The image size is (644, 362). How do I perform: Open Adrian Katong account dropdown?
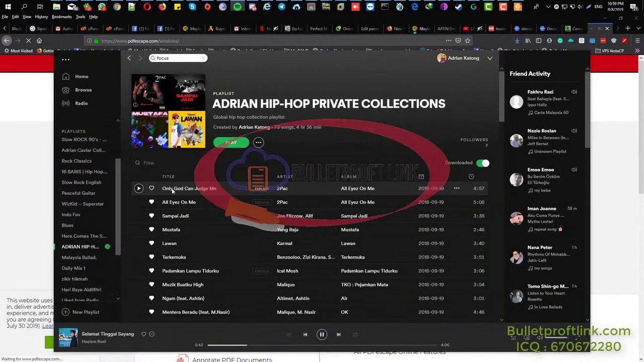490,58
